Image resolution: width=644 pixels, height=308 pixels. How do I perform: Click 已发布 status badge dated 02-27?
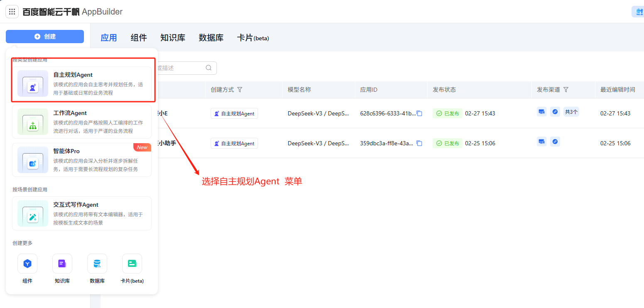pos(447,113)
